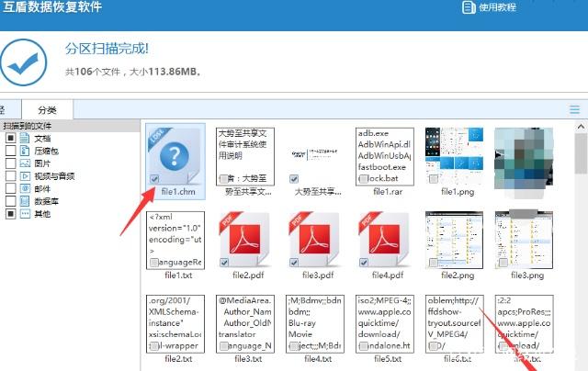588x371 pixels.
Task: Click the file1.chm file name
Action: 178,192
